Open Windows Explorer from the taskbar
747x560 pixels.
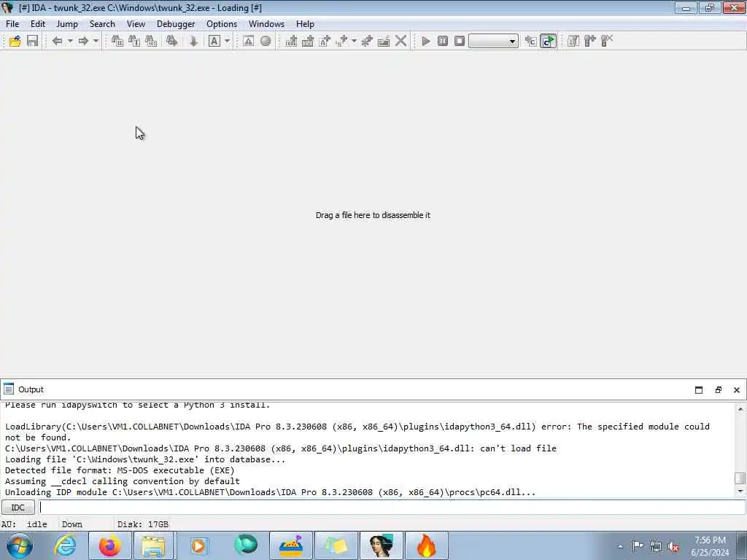(x=153, y=545)
